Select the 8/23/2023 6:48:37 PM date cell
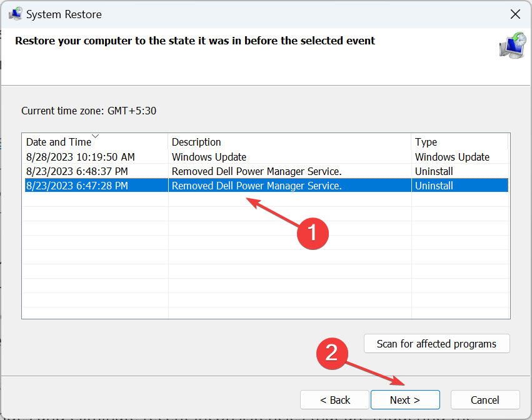532x420 pixels. click(x=78, y=171)
